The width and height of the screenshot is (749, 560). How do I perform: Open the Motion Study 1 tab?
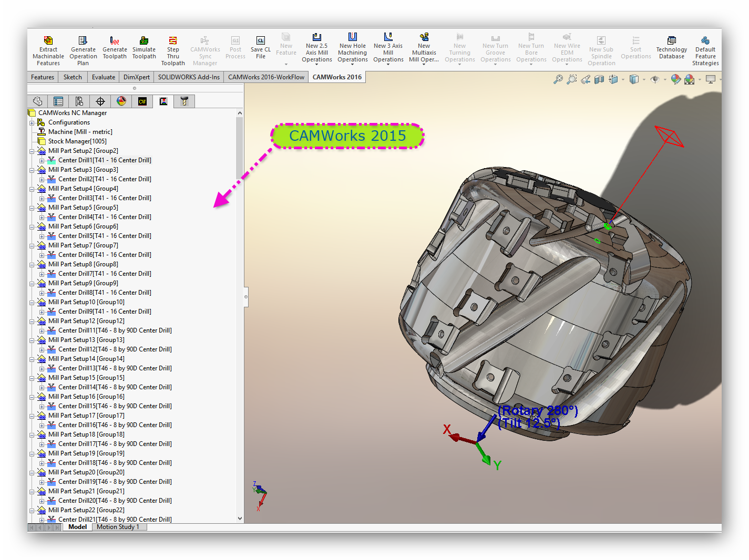tap(118, 527)
